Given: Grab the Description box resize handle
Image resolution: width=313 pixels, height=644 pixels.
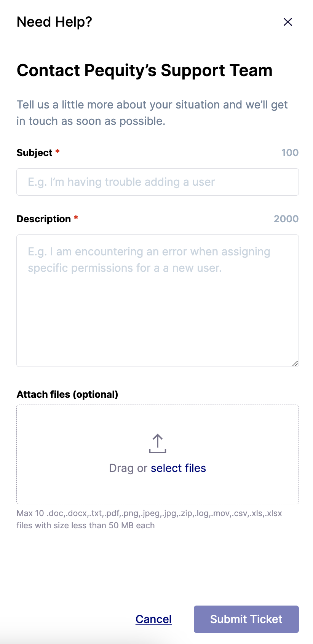Looking at the screenshot, I should [x=295, y=363].
